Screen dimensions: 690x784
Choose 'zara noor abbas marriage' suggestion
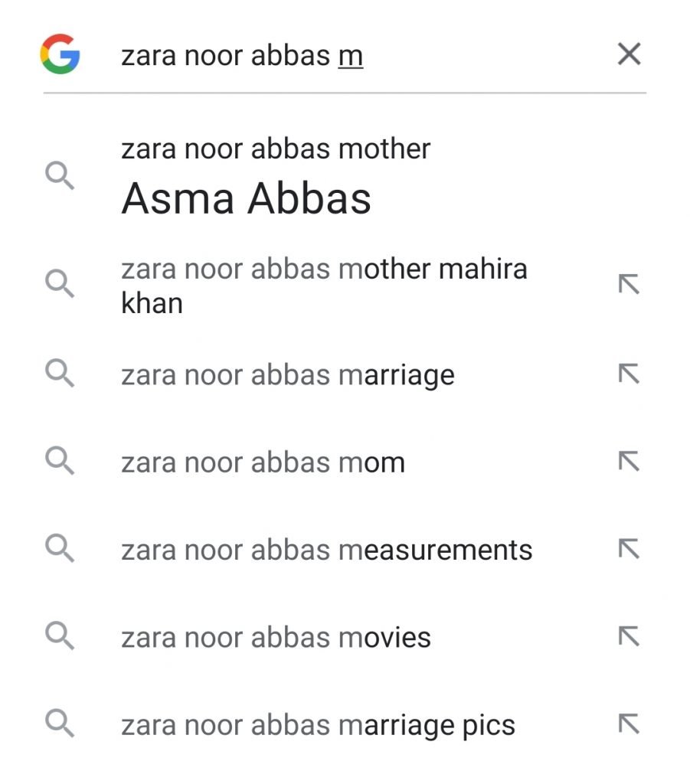(287, 375)
